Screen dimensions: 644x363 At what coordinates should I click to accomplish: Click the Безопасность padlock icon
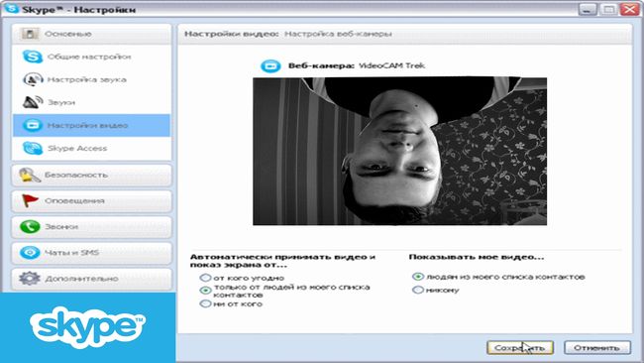point(30,176)
